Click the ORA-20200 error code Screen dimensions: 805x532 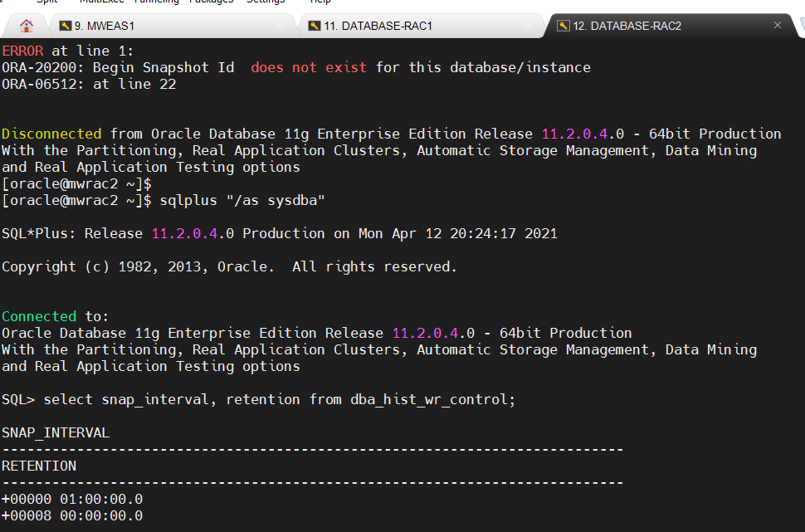click(x=39, y=67)
